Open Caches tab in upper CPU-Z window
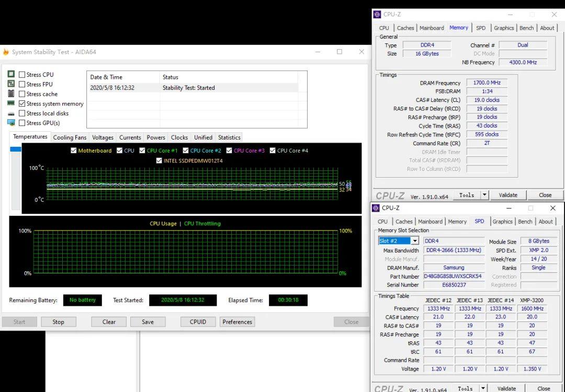The image size is (565, 392). 405,28
